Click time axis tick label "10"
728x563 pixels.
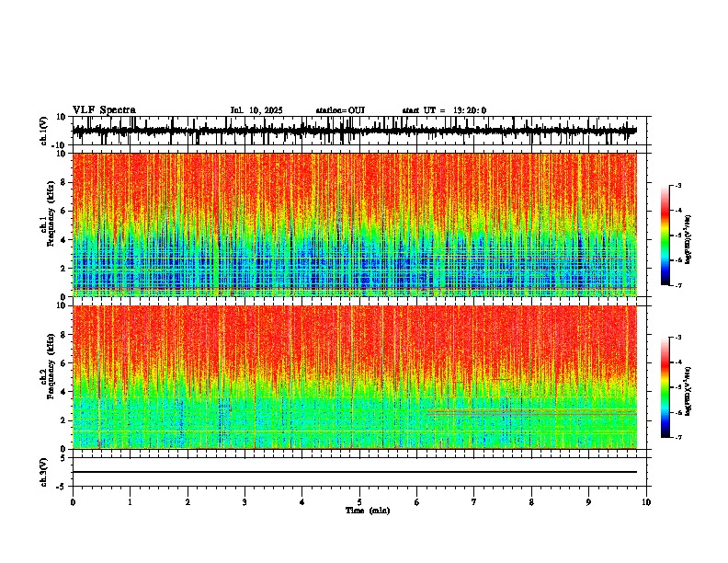coord(646,502)
